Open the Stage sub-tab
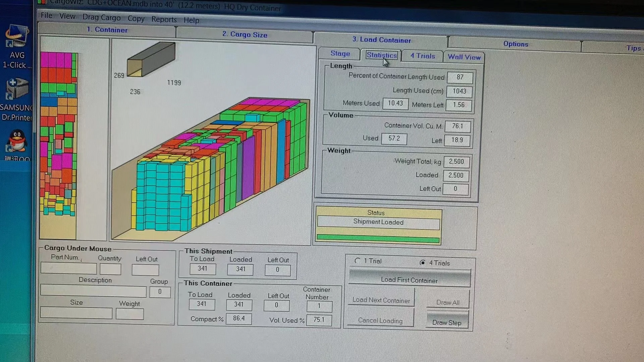 (340, 54)
